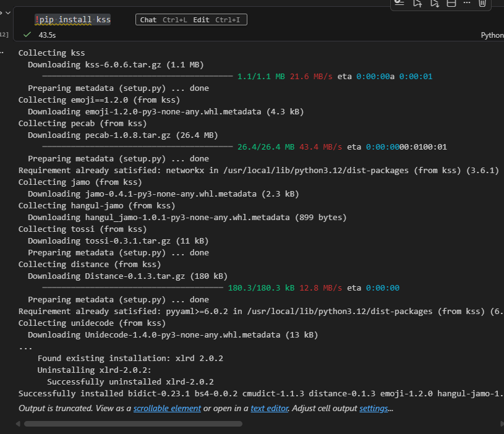Viewport: 504px width, 434px height.
Task: Click 'Downloading Distance-0.1.3.tar.gz (180 kB)' line
Action: (127, 276)
